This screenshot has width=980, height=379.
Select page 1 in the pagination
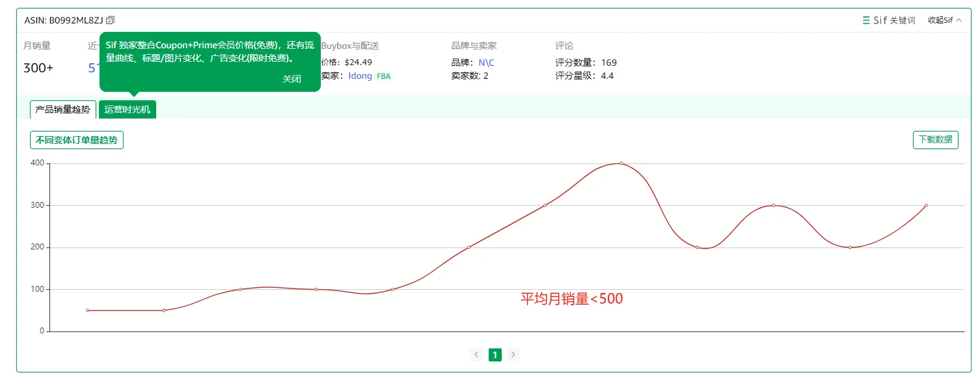click(x=495, y=354)
